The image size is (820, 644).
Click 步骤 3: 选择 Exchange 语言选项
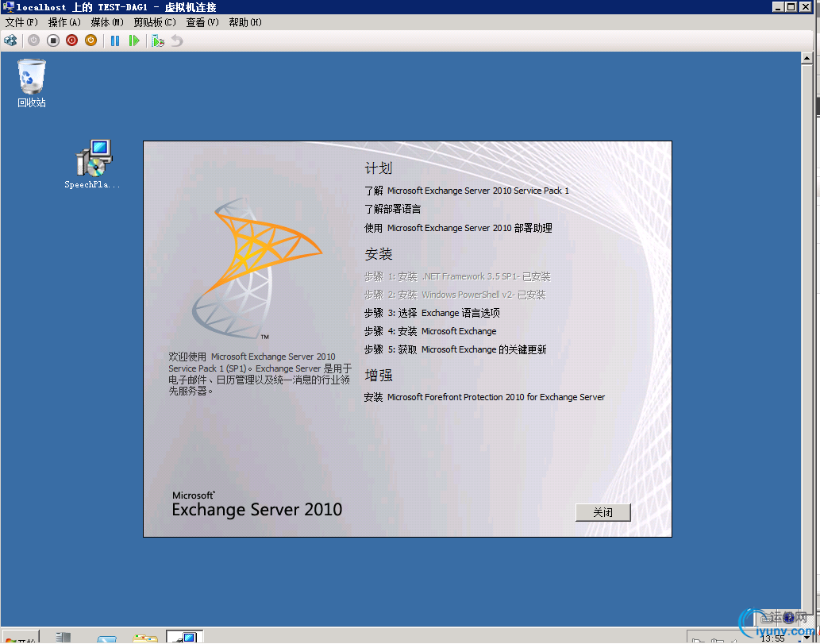click(x=432, y=313)
